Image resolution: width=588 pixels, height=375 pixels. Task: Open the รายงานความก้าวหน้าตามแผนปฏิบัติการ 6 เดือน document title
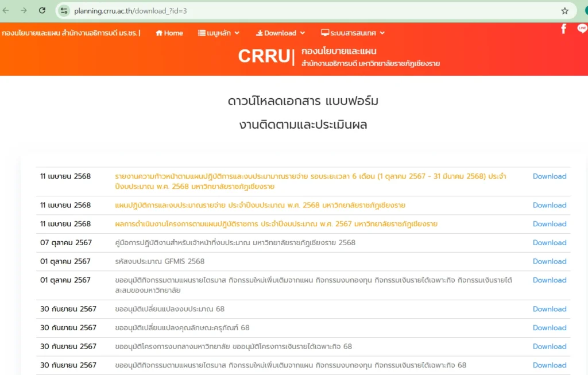311,181
